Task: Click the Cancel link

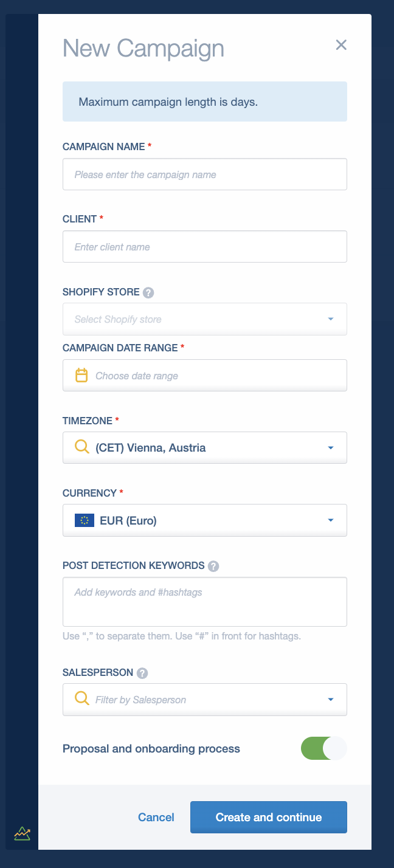Action: [x=156, y=818]
